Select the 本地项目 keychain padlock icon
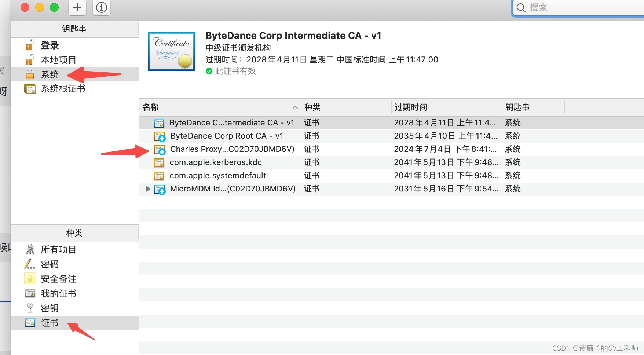This screenshot has height=355, width=644. pyautogui.click(x=30, y=60)
